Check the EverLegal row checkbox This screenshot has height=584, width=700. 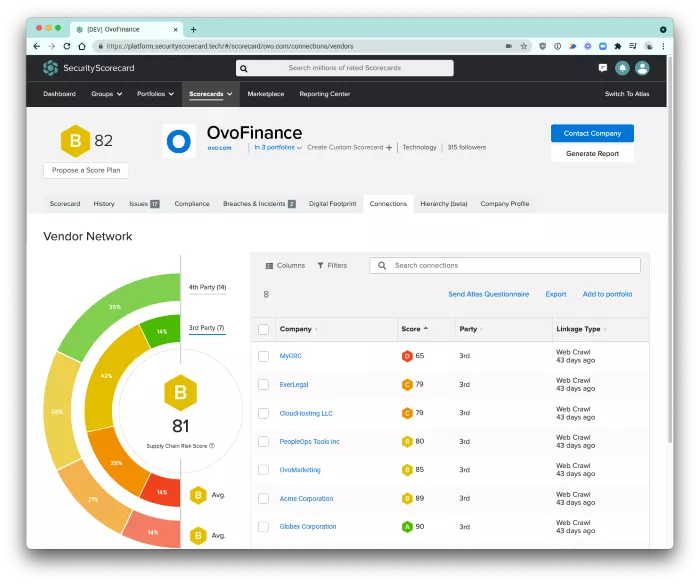(263, 385)
